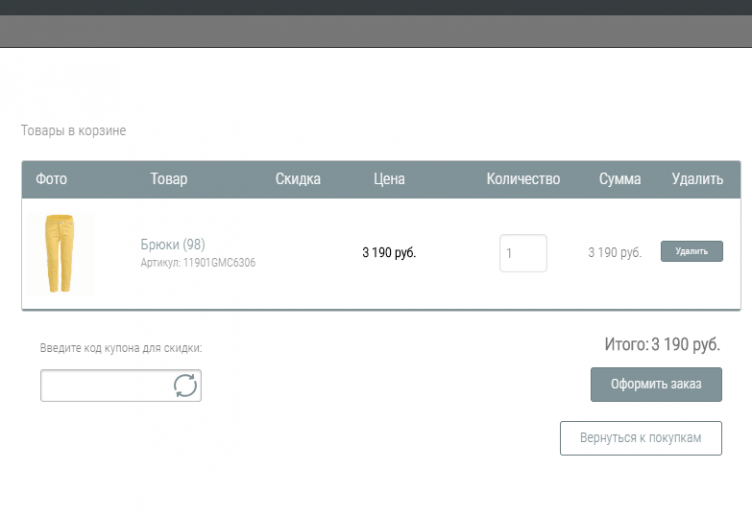Click the Фото column header
This screenshot has width=752, height=515.
point(51,179)
